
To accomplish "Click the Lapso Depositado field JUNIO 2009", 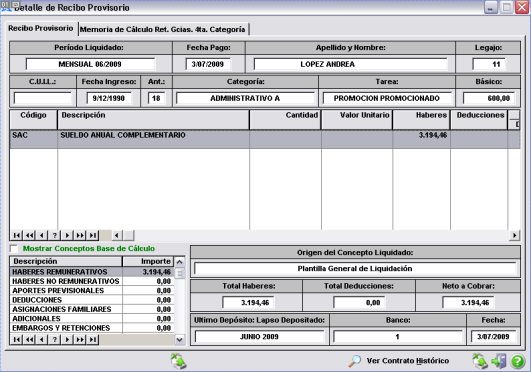I will click(x=259, y=337).
